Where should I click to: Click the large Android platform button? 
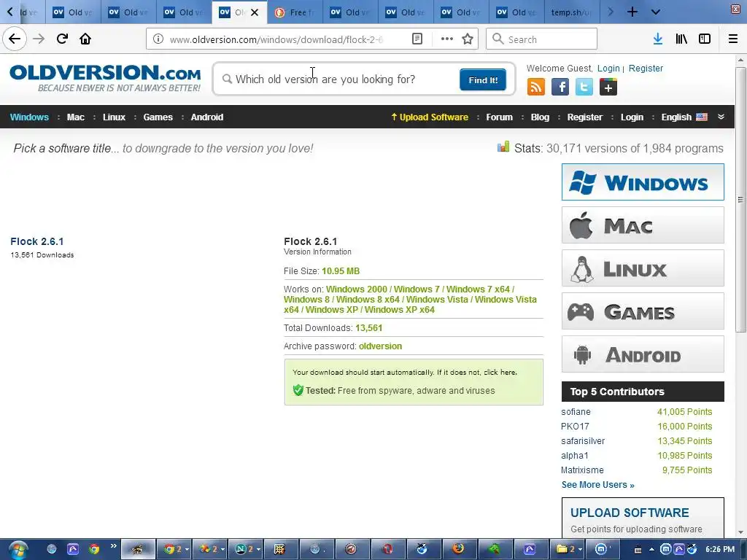643,354
